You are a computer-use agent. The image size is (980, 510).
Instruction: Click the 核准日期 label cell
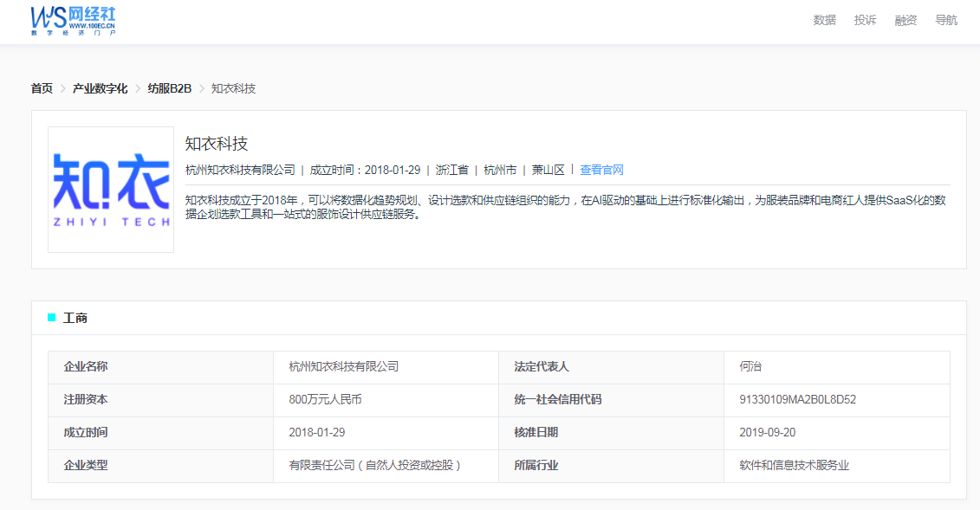click(611, 433)
